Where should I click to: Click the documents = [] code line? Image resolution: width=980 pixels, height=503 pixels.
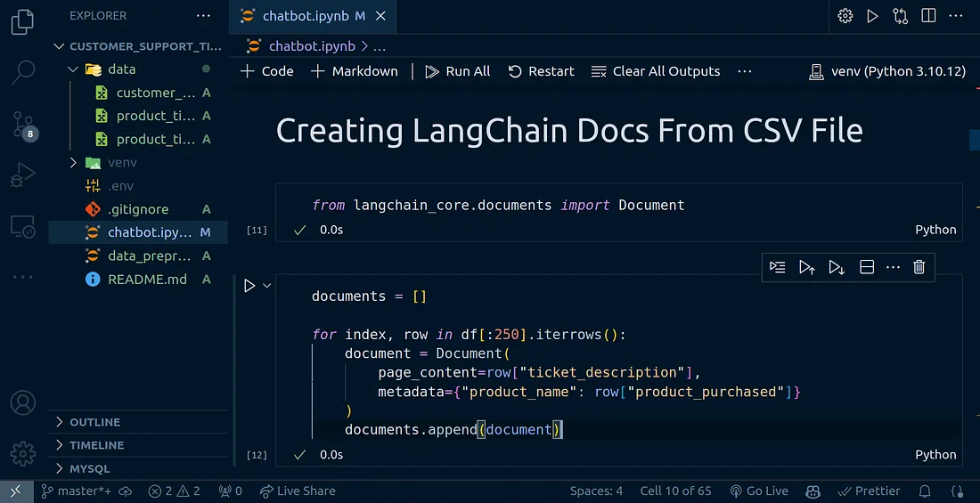coord(370,296)
